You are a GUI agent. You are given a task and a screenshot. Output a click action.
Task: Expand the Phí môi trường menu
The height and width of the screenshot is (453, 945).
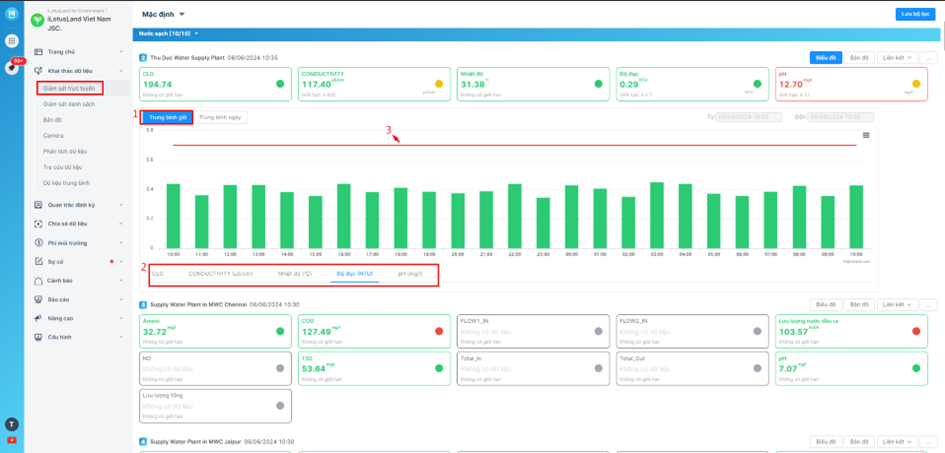pyautogui.click(x=121, y=243)
